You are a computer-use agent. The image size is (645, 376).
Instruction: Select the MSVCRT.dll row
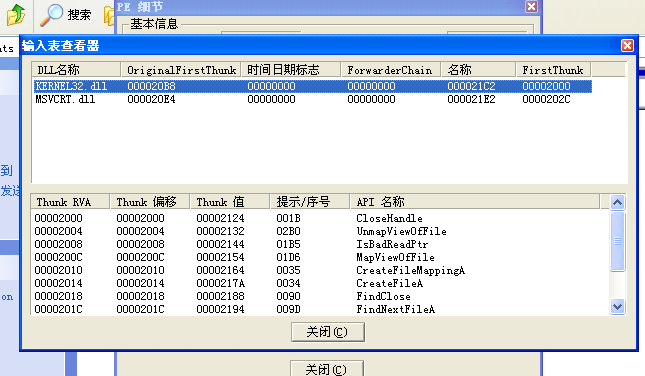[313, 99]
